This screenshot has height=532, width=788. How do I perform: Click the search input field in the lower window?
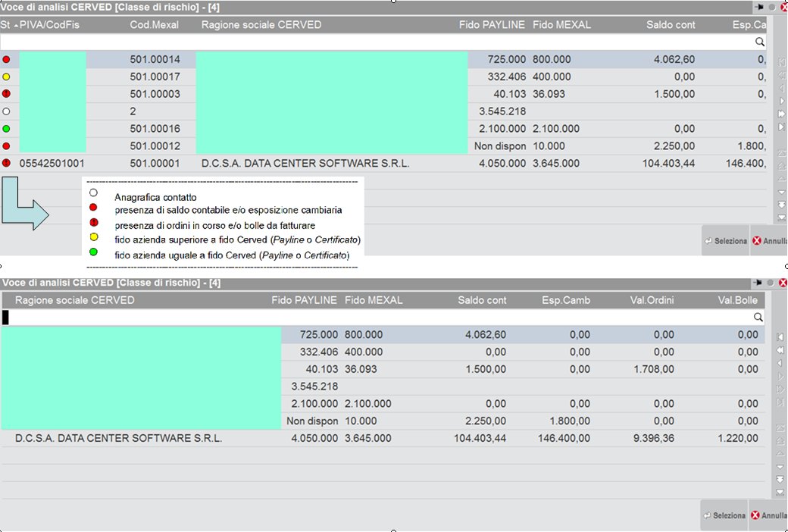click(379, 318)
